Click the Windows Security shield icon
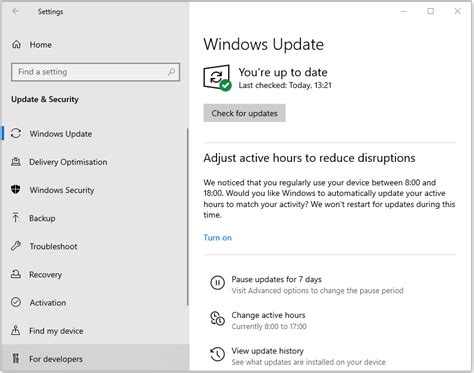The height and width of the screenshot is (373, 474). coord(16,190)
